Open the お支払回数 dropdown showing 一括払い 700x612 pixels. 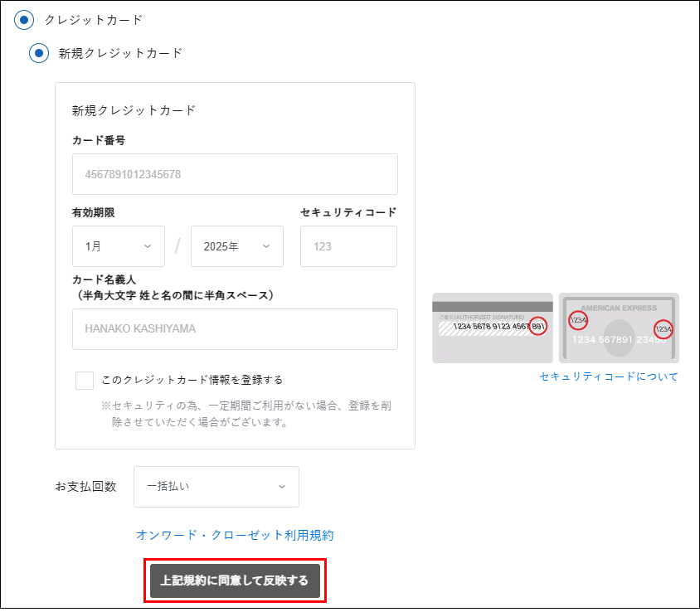pyautogui.click(x=216, y=487)
